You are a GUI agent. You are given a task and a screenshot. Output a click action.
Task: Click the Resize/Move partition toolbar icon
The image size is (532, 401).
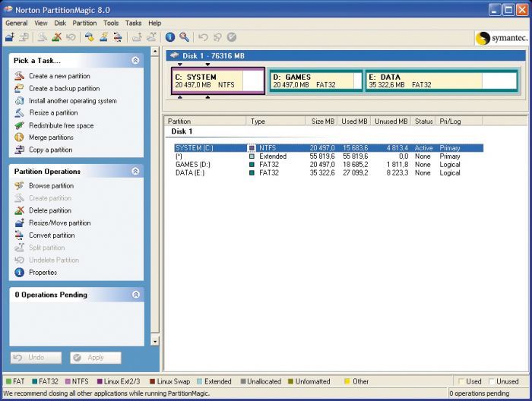tap(10, 37)
